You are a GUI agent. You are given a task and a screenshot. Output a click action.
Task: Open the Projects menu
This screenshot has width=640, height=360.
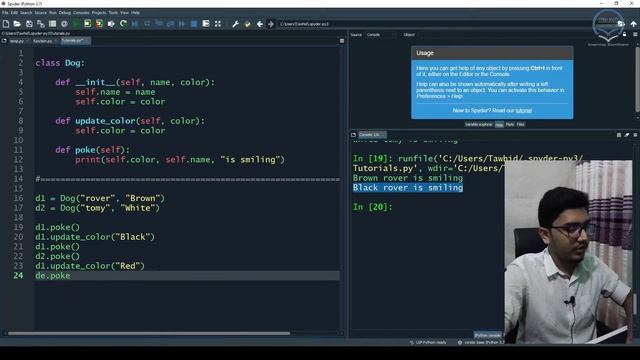click(99, 13)
